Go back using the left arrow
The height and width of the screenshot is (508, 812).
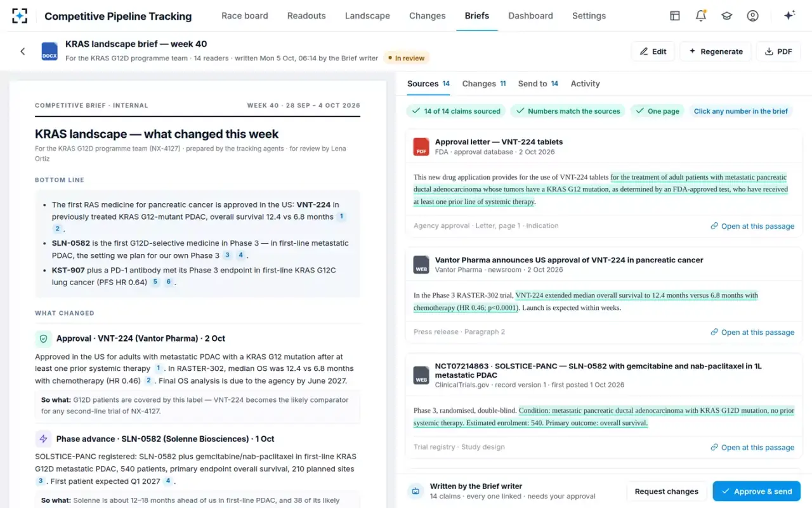point(23,51)
